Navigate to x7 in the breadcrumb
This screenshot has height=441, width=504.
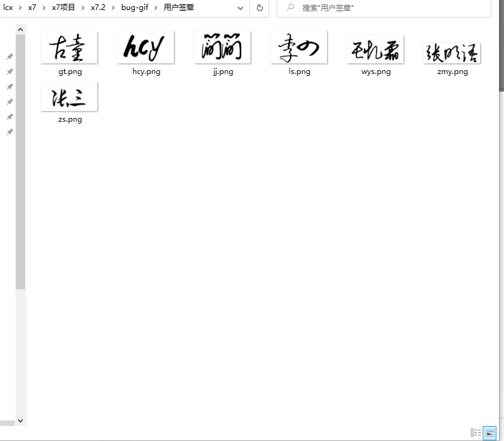[x=32, y=8]
